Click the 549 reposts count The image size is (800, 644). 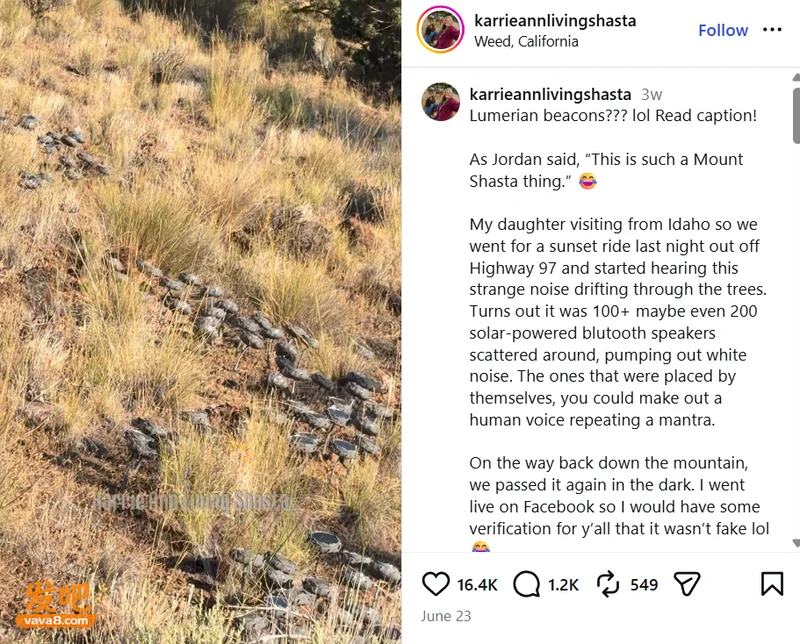pos(644,584)
